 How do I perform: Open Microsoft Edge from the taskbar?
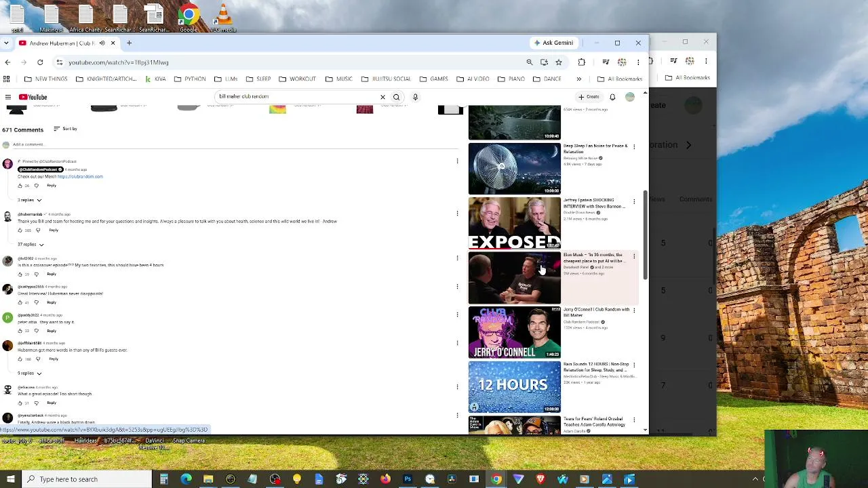click(186, 479)
